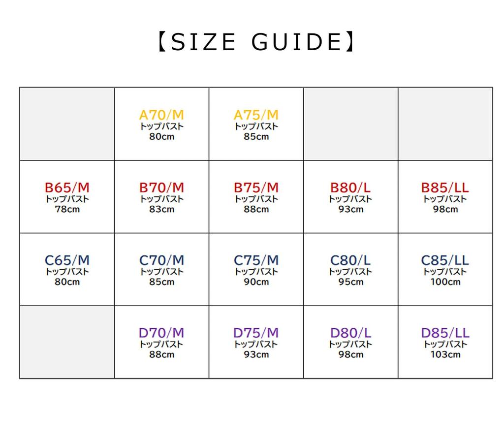Choose the B70/M size cell
The image size is (504, 441).
click(x=161, y=197)
